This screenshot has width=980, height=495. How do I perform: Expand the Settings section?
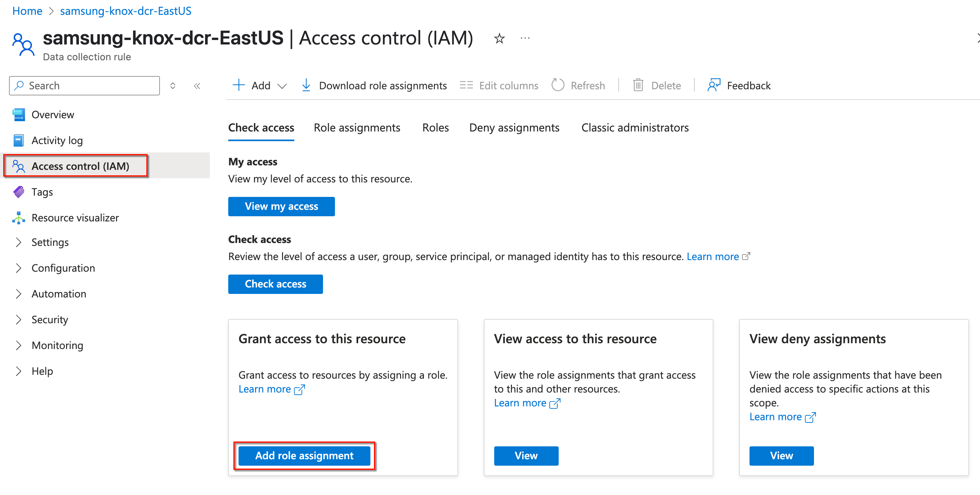(x=50, y=242)
